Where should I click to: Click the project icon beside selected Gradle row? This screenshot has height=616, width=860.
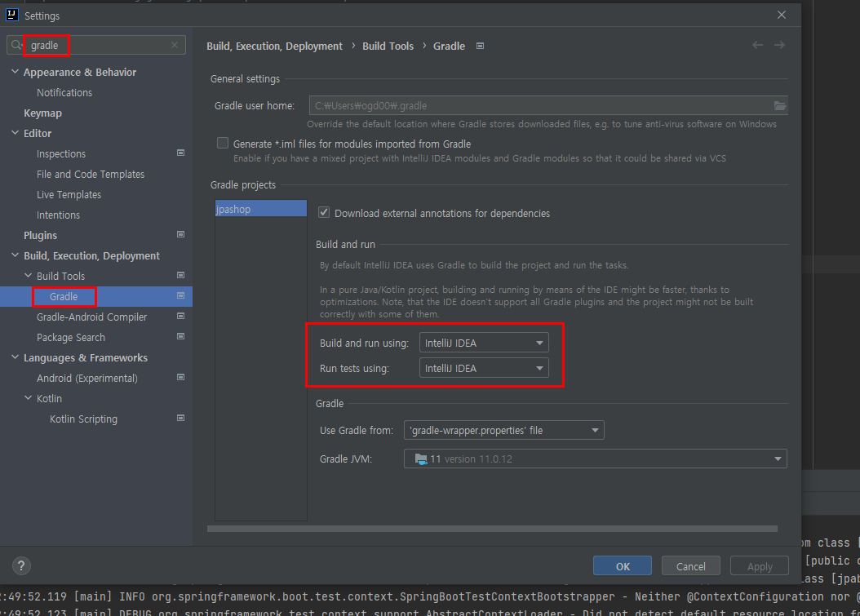[x=180, y=295]
